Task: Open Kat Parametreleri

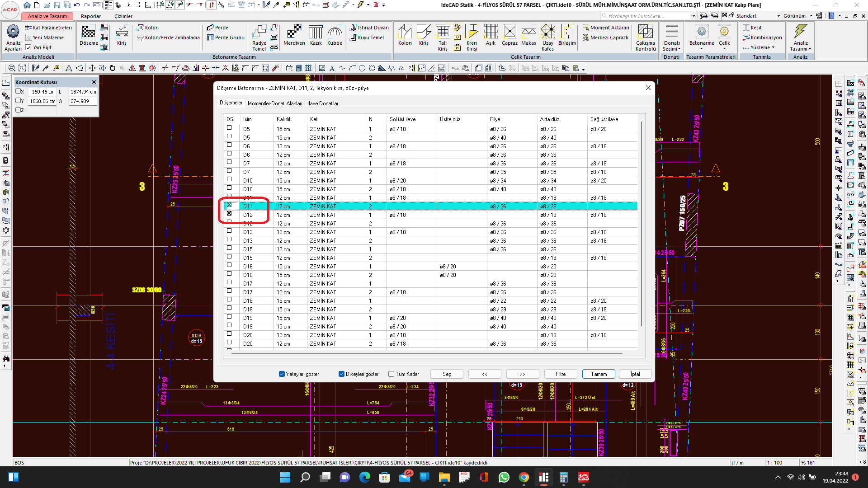Action: click(48, 28)
